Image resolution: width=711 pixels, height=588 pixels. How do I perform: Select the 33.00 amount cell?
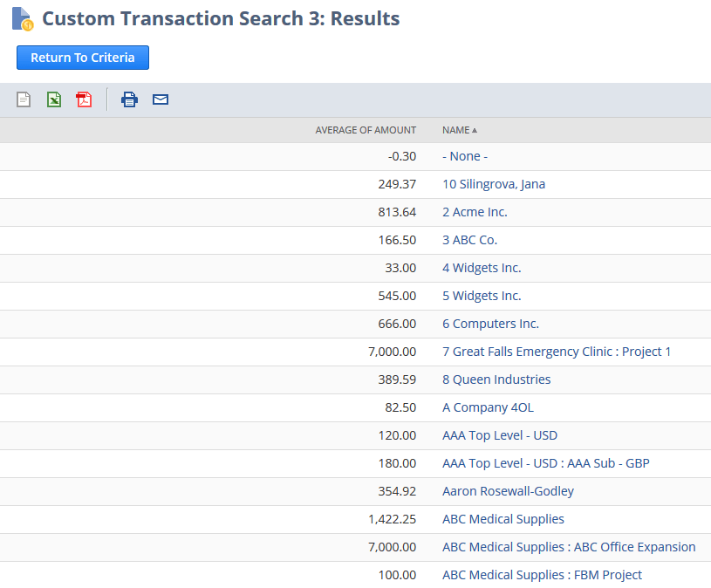click(400, 268)
